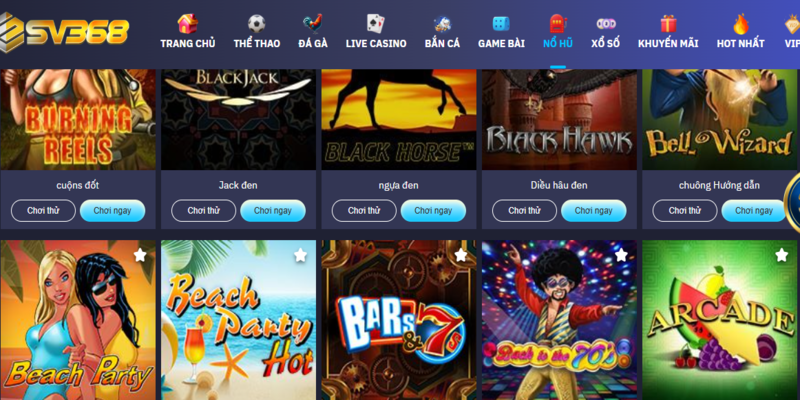Select the Thể Thao soccer ball icon
800x400 pixels.
point(257,23)
